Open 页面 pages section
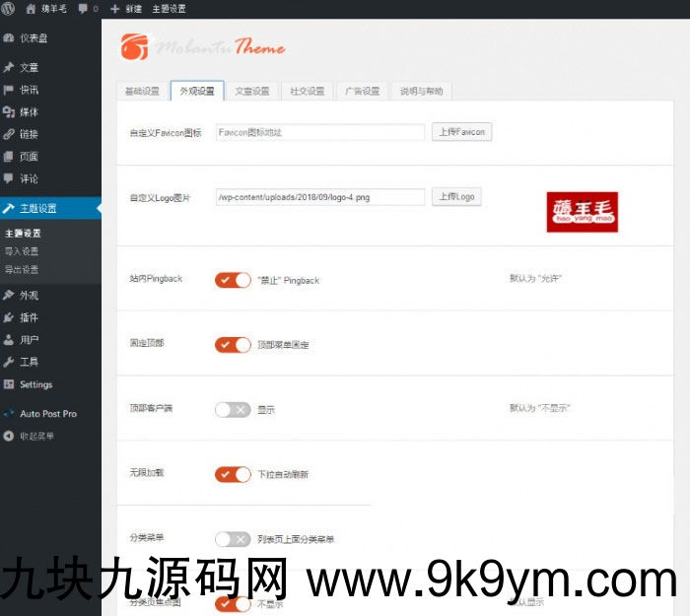This screenshot has width=690, height=616. click(29, 157)
